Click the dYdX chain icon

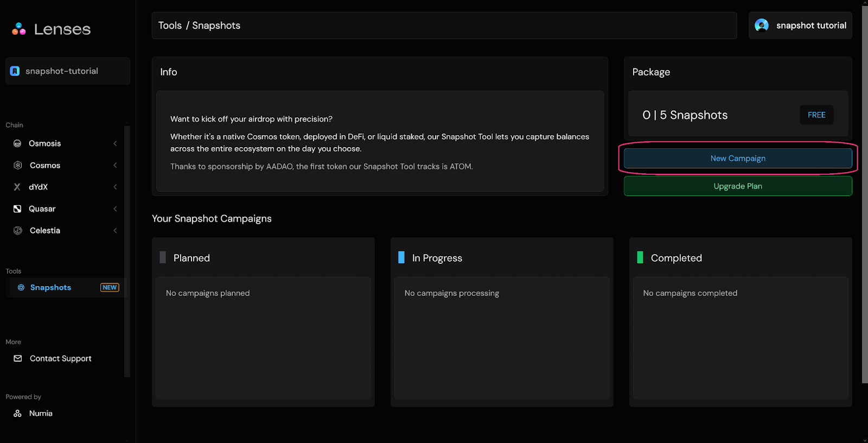[17, 187]
